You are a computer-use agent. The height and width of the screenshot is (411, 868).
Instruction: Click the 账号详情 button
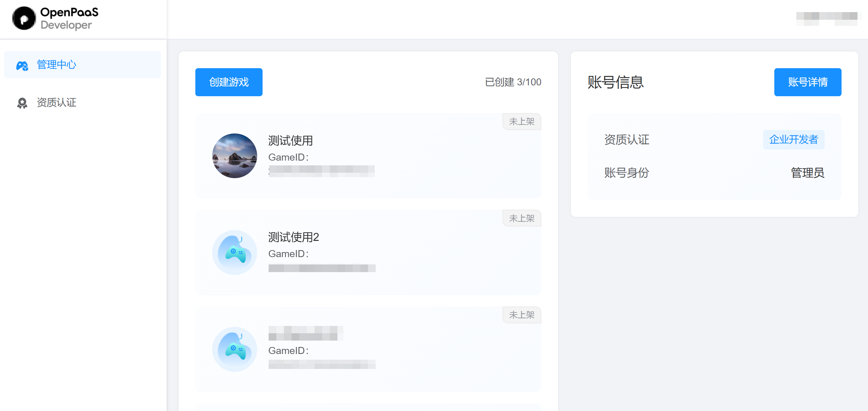808,82
